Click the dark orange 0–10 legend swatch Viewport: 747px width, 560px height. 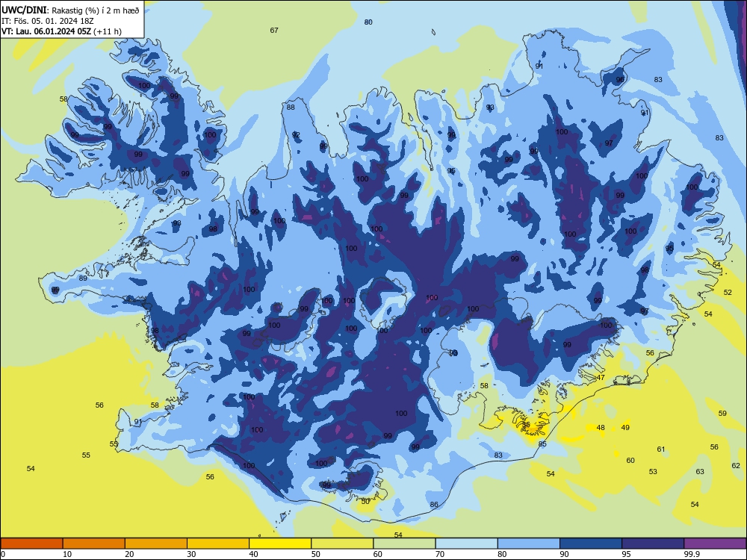(x=31, y=544)
